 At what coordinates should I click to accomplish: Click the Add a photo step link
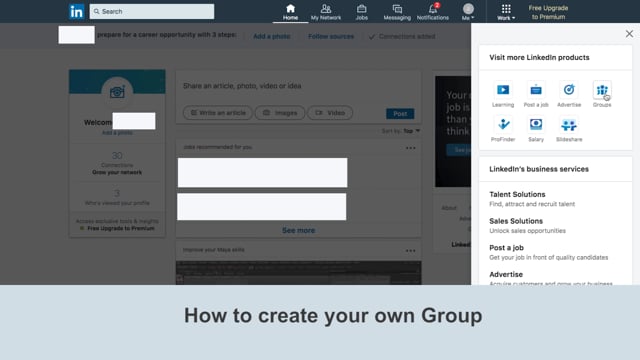pos(272,36)
